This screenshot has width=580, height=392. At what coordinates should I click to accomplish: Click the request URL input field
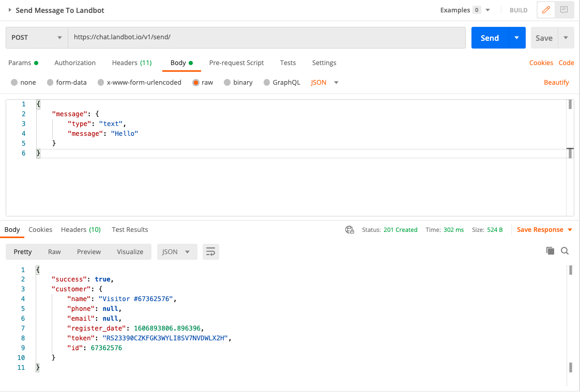coord(267,38)
